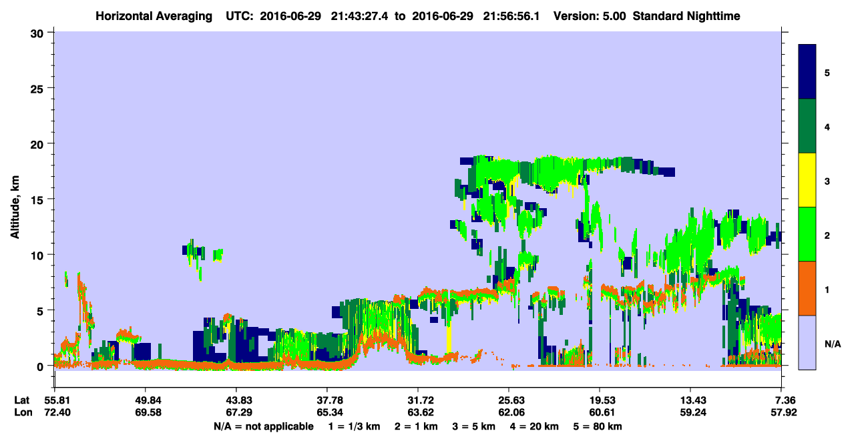Click the altitude tick label 15
This screenshot has height=445, width=868.
point(38,199)
